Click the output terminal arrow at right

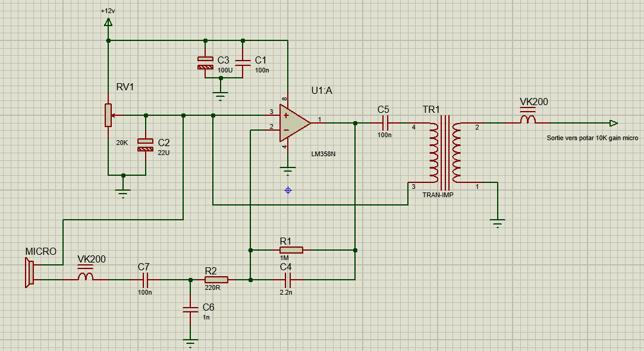click(x=613, y=123)
